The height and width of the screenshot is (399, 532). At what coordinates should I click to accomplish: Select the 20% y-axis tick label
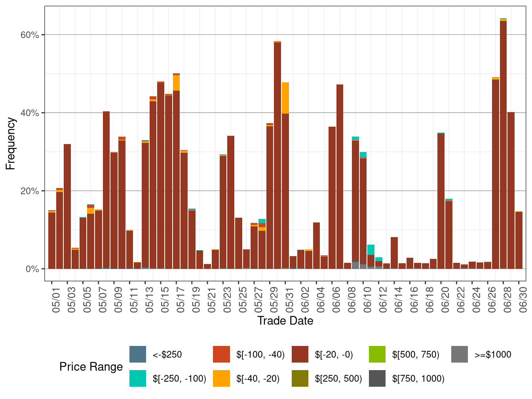click(30, 191)
